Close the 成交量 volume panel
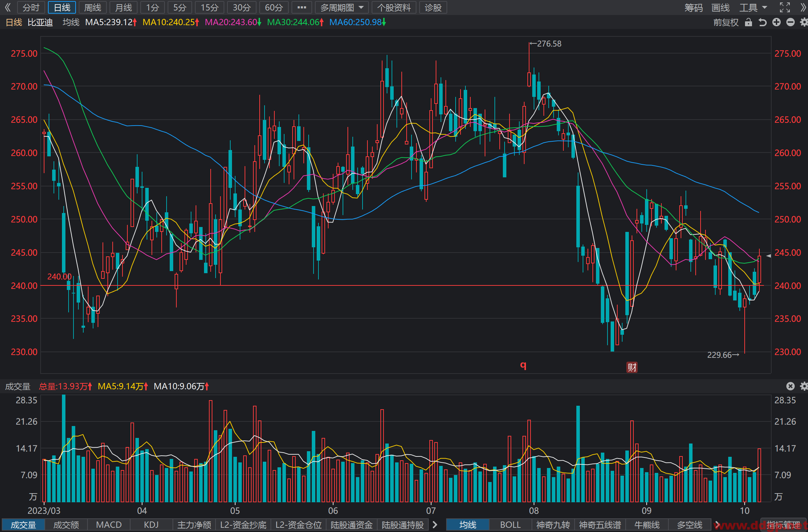The width and height of the screenshot is (808, 532). 790,386
